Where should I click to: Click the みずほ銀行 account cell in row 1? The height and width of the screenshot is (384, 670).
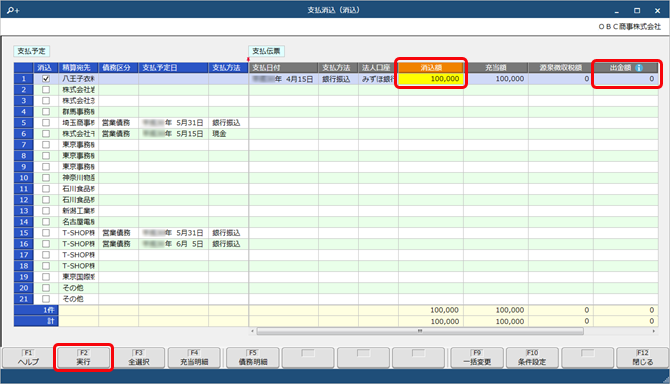[x=378, y=79]
